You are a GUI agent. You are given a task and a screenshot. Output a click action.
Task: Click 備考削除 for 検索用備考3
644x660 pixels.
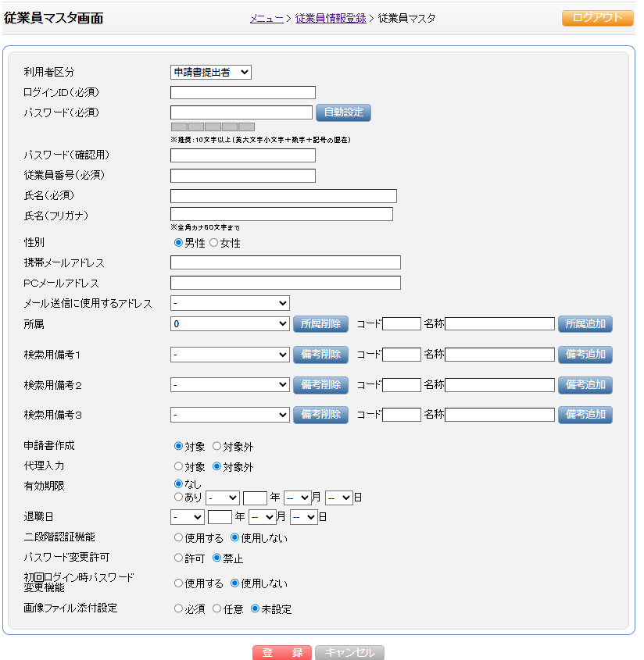[x=320, y=415]
